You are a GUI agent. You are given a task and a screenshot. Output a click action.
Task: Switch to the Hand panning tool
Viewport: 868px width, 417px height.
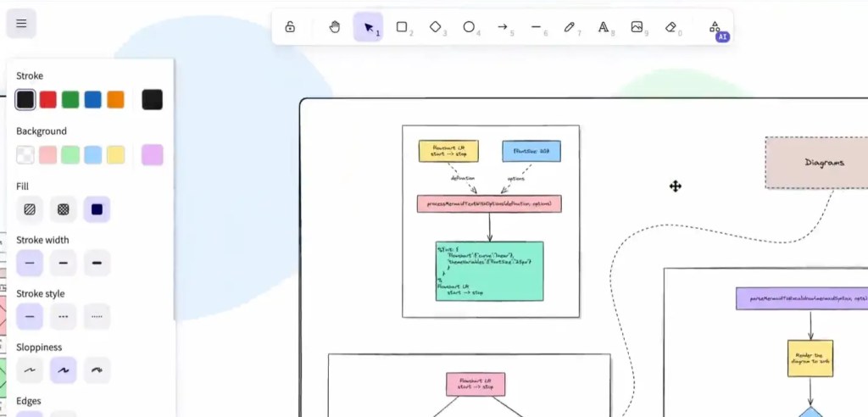click(x=335, y=27)
